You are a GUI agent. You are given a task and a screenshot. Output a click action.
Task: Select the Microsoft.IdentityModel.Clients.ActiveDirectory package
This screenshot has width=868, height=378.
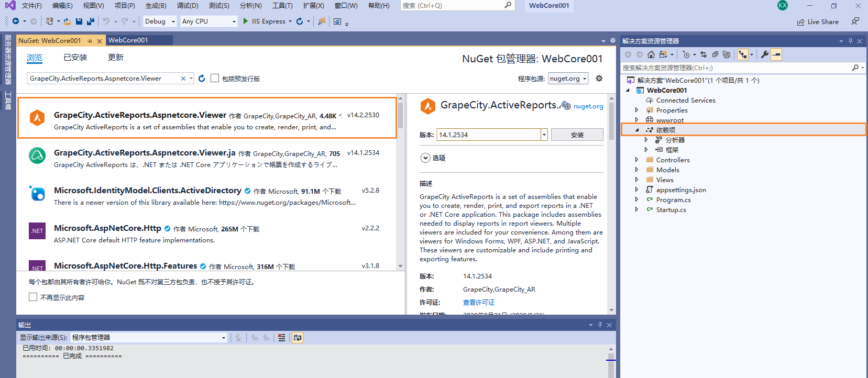pos(207,196)
